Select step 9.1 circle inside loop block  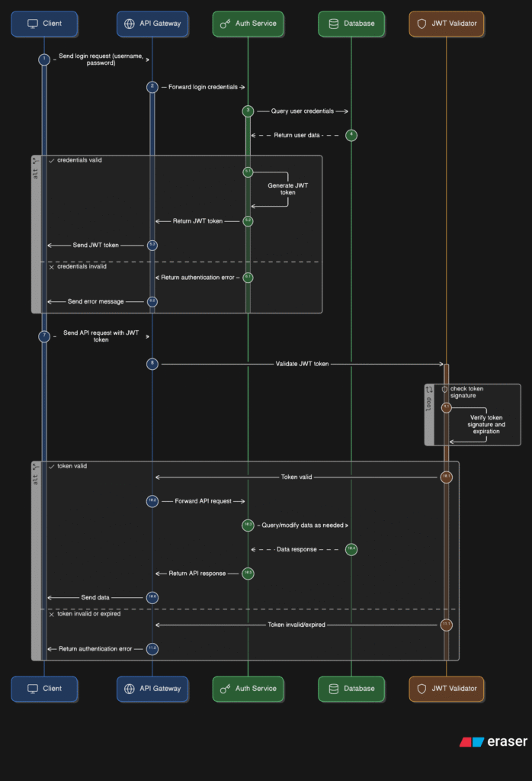tap(447, 407)
